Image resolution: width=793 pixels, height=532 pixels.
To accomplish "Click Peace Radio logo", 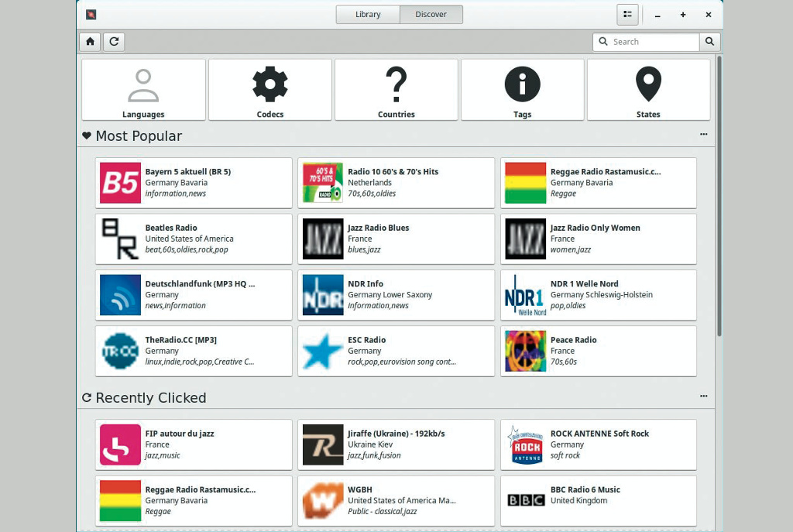I will 526,352.
